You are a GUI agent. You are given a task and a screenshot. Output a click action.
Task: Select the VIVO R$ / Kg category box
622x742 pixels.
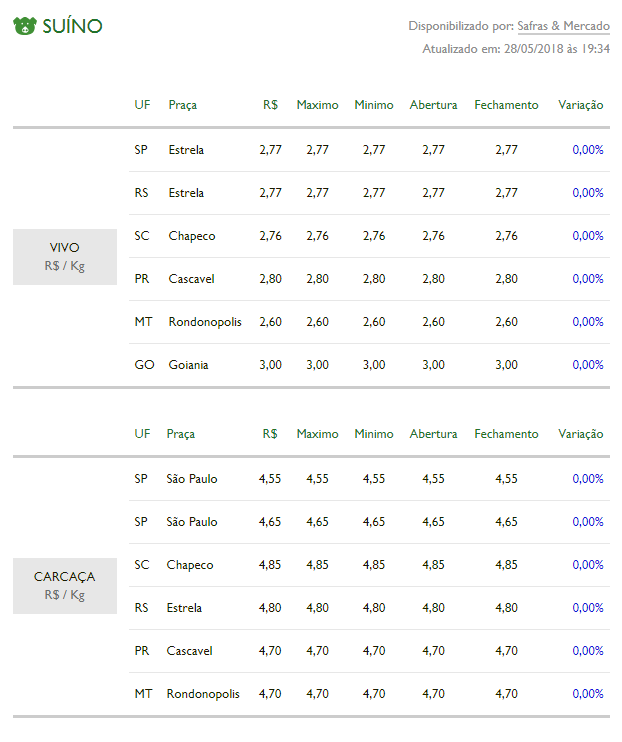[x=65, y=257]
